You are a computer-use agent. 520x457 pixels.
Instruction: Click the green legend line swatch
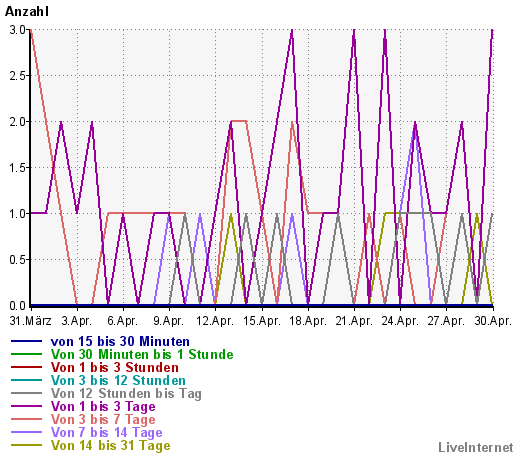tap(26, 354)
